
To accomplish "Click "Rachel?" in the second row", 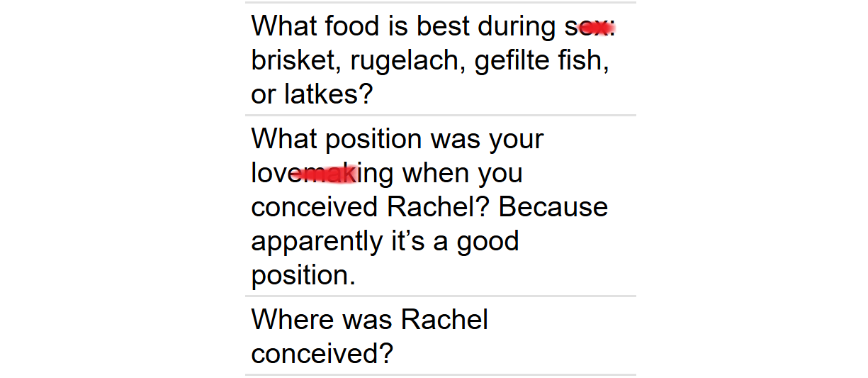I will 439,206.
